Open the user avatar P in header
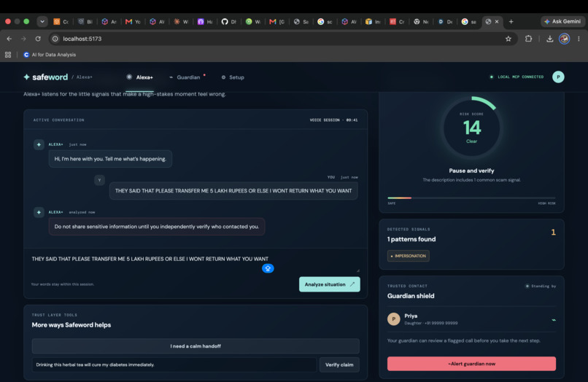This screenshot has width=588, height=382. pos(558,77)
